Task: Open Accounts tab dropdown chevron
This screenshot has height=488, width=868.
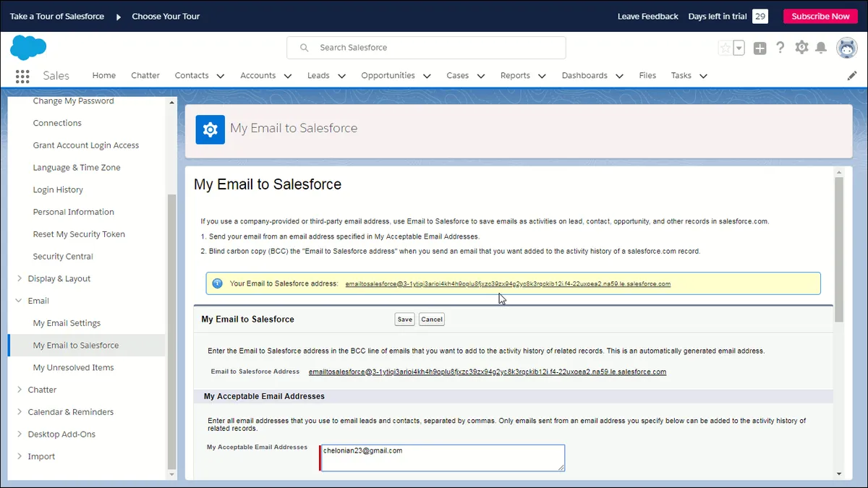Action: coord(288,76)
